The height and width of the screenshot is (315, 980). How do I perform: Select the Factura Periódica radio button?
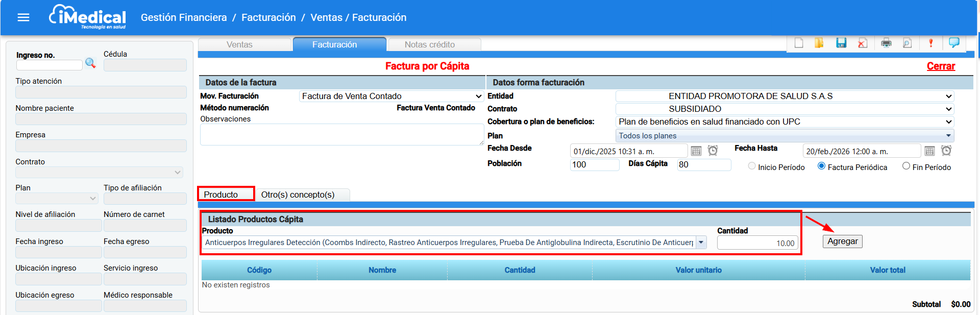pyautogui.click(x=821, y=166)
